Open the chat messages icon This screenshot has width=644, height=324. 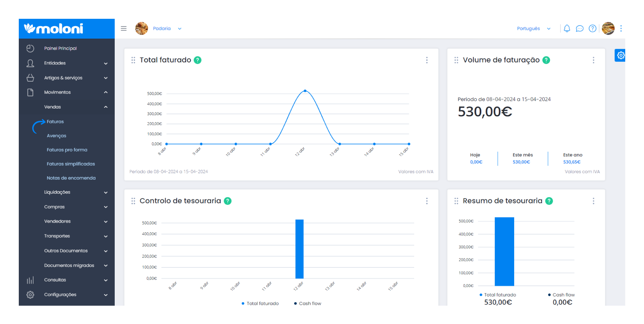point(580,29)
